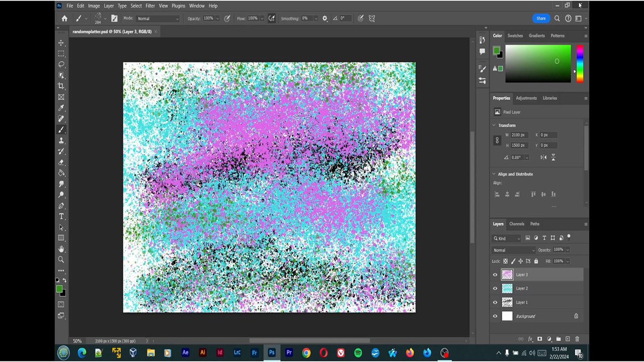The image size is (644, 362).
Task: Select the Horizontal Type tool
Action: point(61,216)
